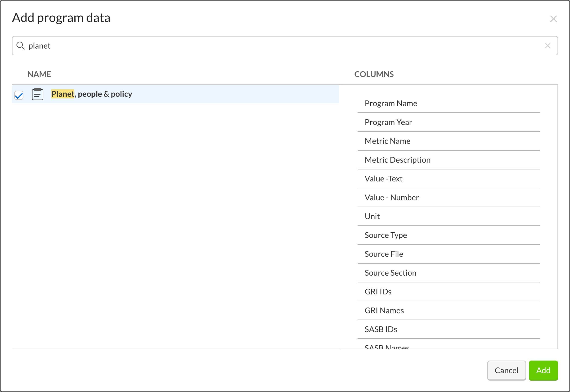This screenshot has width=570, height=392.
Task: Select the Value -Text column
Action: [449, 179]
